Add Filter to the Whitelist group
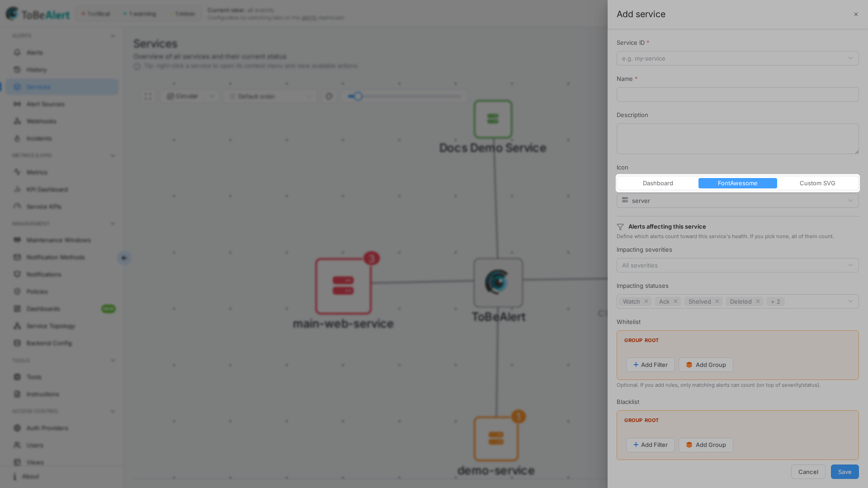The height and width of the screenshot is (488, 868). (650, 365)
